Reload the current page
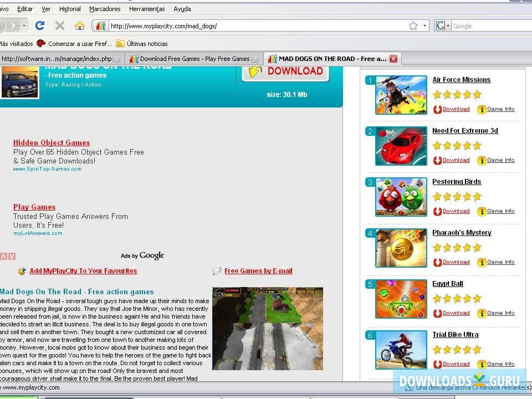 click(39, 25)
